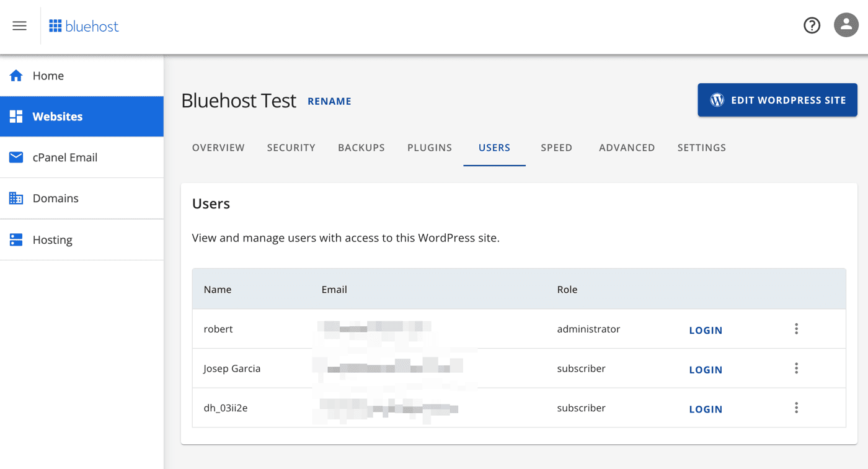868x469 pixels.
Task: Switch to the Speed tab
Action: point(556,148)
